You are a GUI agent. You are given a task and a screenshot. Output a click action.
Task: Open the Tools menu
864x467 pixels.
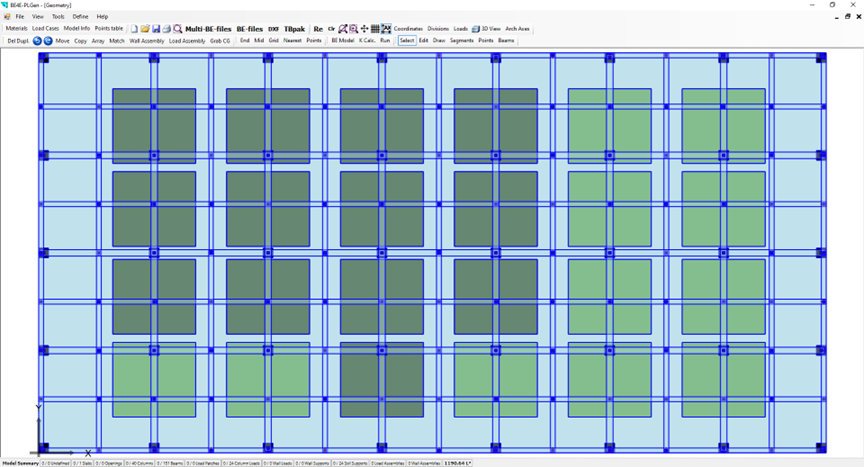[58, 17]
